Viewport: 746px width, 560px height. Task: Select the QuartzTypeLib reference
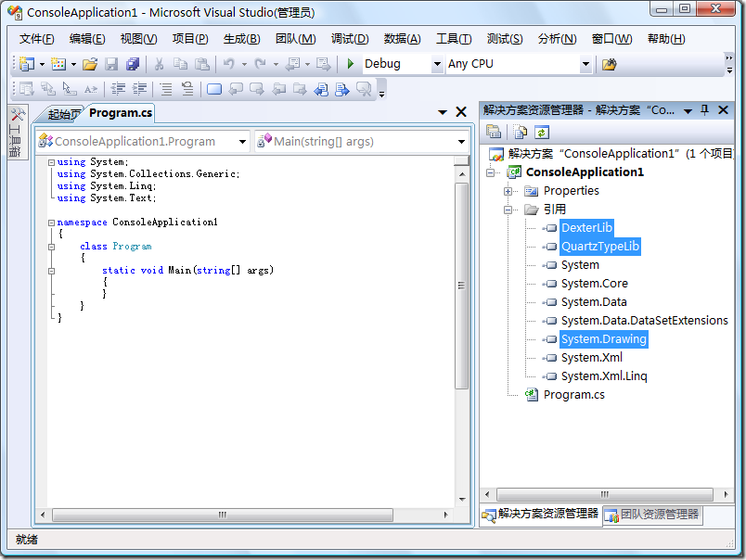click(x=600, y=247)
